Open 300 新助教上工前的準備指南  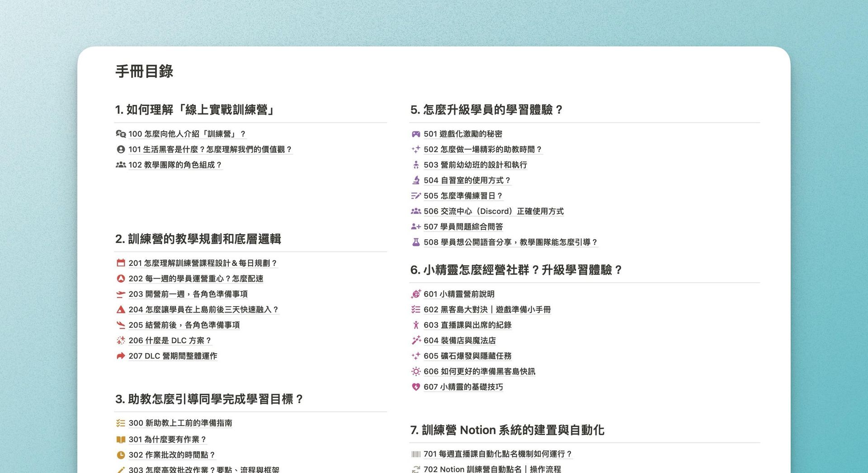(x=180, y=423)
